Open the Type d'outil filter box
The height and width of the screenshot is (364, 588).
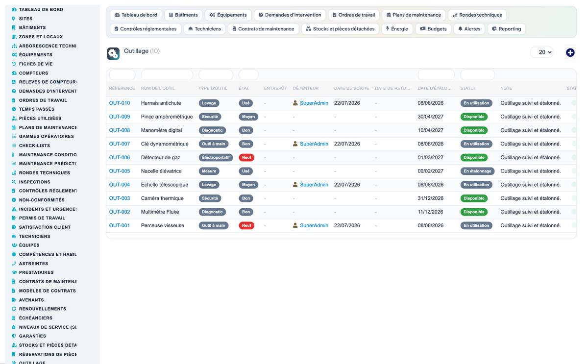click(x=216, y=75)
